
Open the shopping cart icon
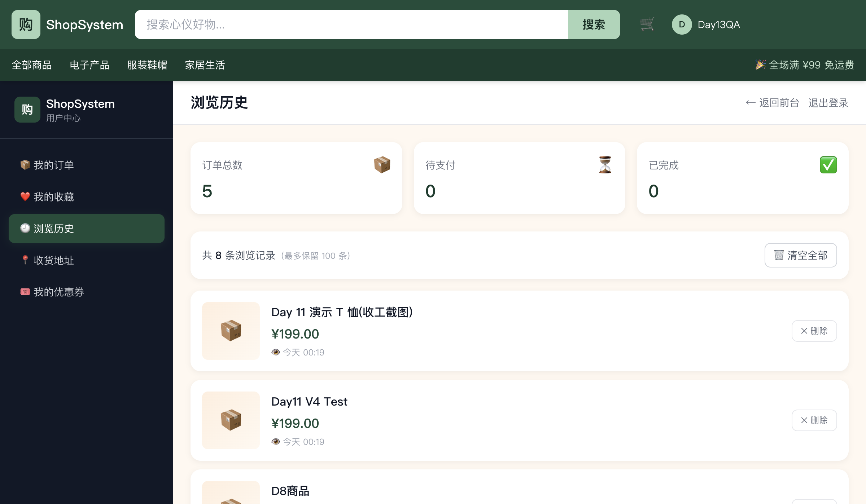[x=647, y=25]
